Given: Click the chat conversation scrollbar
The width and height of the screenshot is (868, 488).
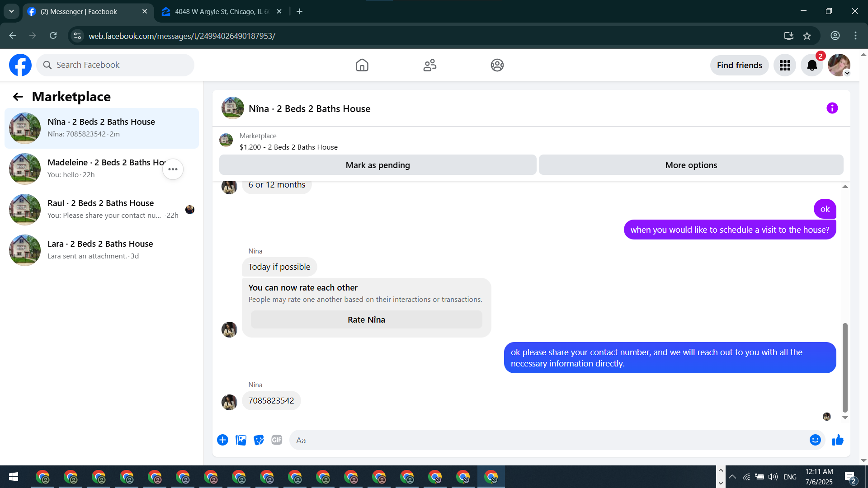Looking at the screenshot, I should tap(844, 367).
